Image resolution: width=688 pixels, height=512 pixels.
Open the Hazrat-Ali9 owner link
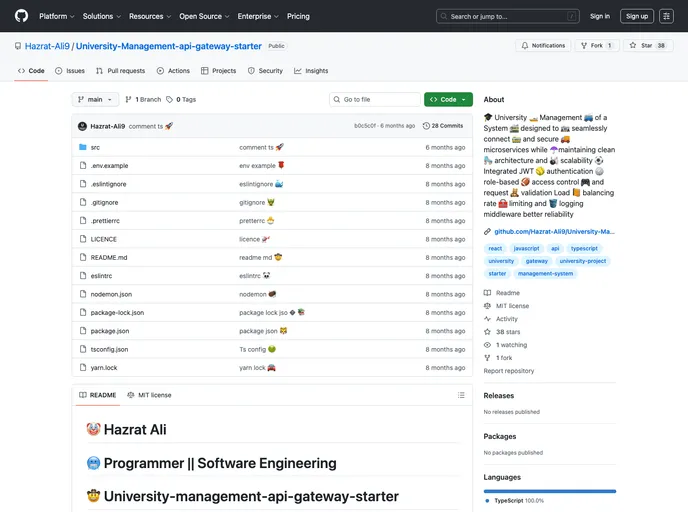(x=47, y=46)
